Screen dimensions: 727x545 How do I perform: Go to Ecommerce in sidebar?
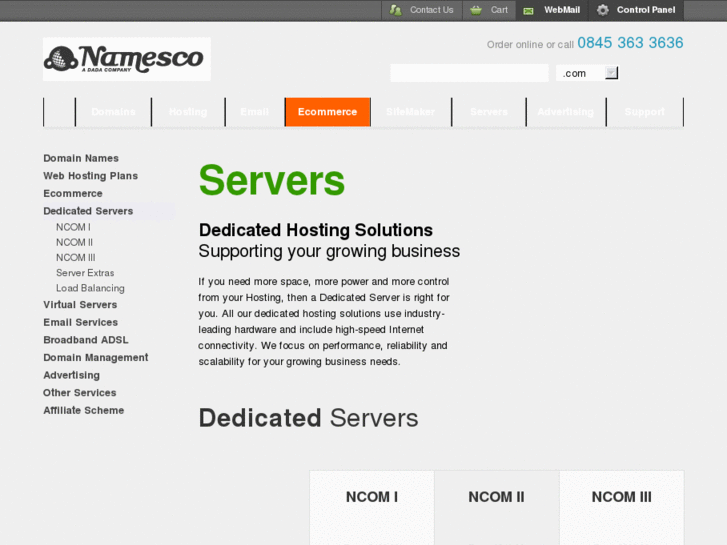[73, 193]
